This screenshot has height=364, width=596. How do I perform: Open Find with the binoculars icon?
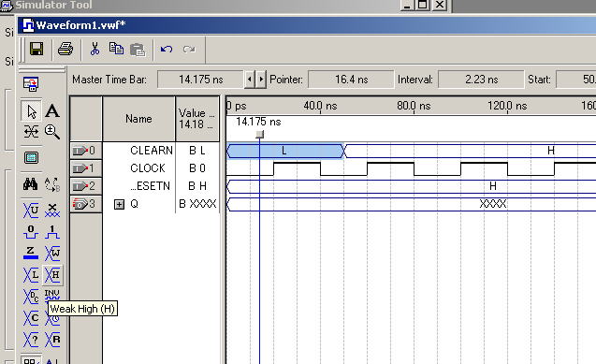tap(30, 184)
